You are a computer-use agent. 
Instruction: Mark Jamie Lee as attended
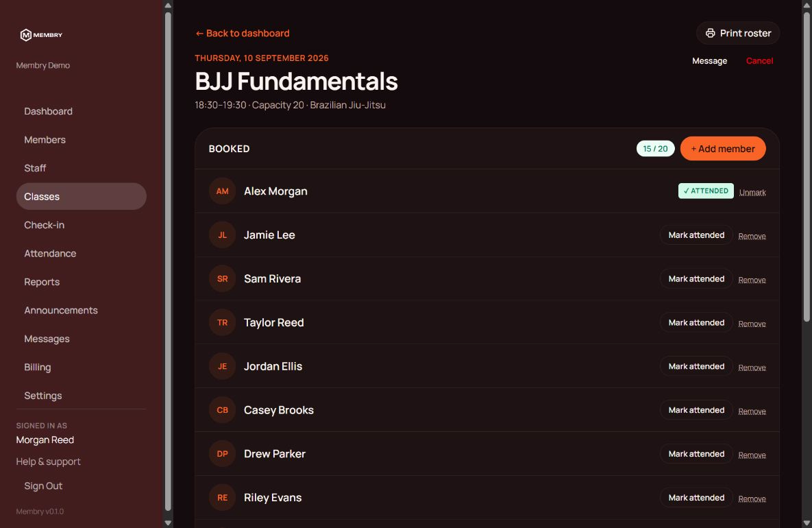[696, 235]
